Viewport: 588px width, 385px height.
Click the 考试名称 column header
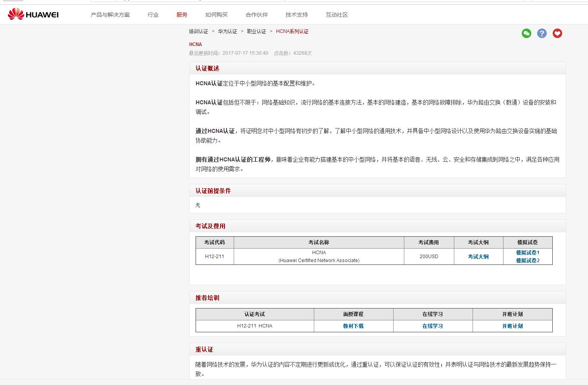(319, 242)
